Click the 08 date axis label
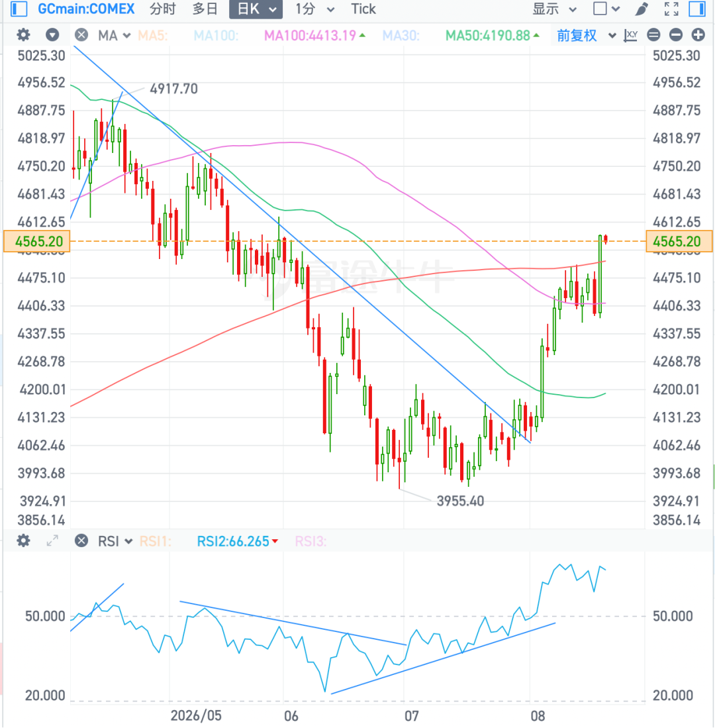The height and width of the screenshot is (728, 715). [538, 715]
